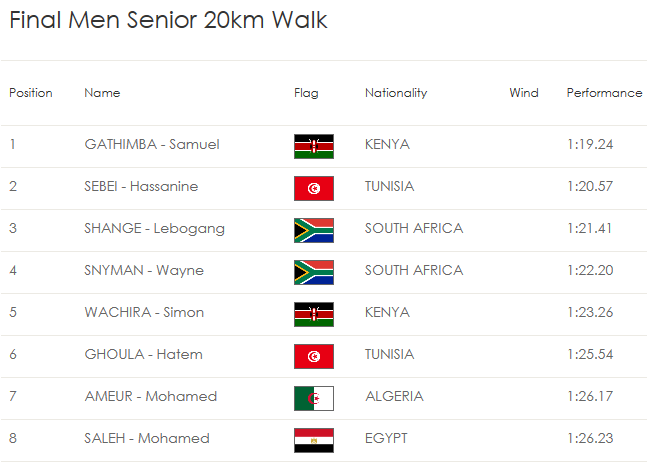The height and width of the screenshot is (462, 647).
Task: Click the ALGERIA nationality text
Action: pos(394,396)
